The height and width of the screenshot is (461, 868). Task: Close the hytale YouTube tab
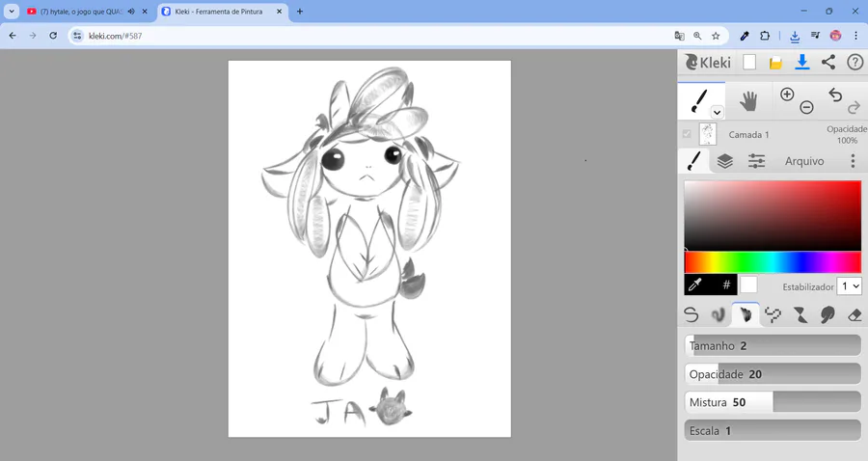pos(145,11)
